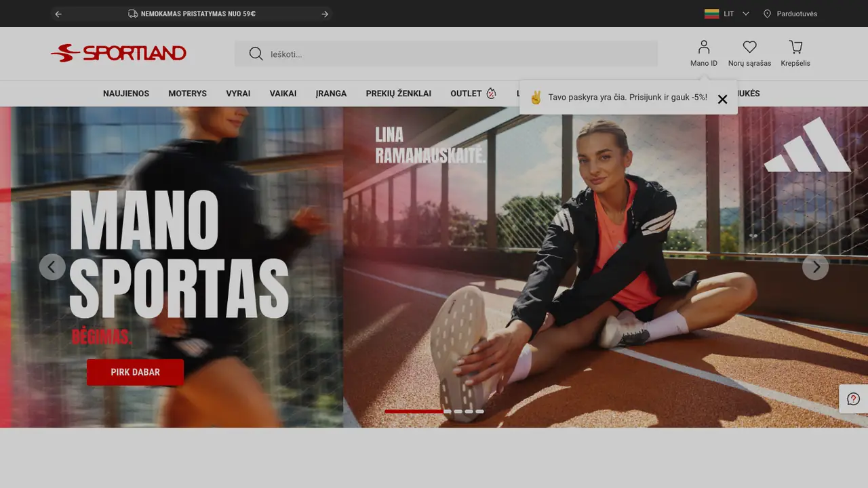Click the Mano Sportas banner headline

pos(180,254)
